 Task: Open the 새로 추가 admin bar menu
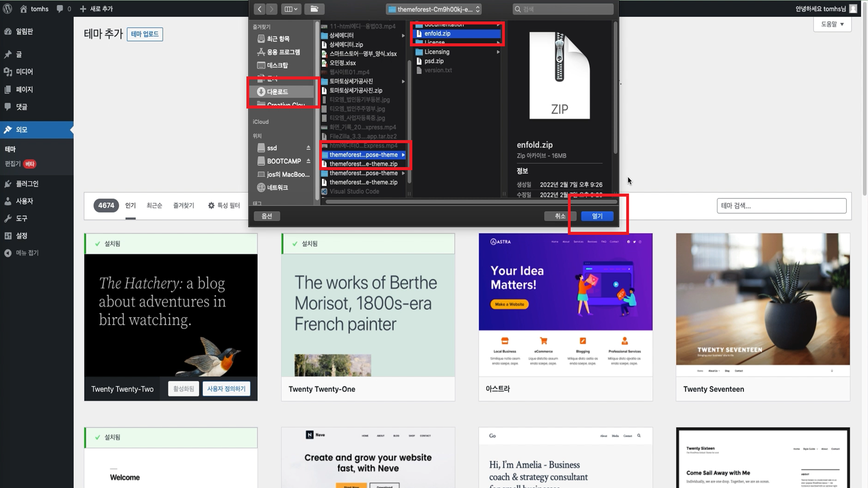(x=96, y=9)
